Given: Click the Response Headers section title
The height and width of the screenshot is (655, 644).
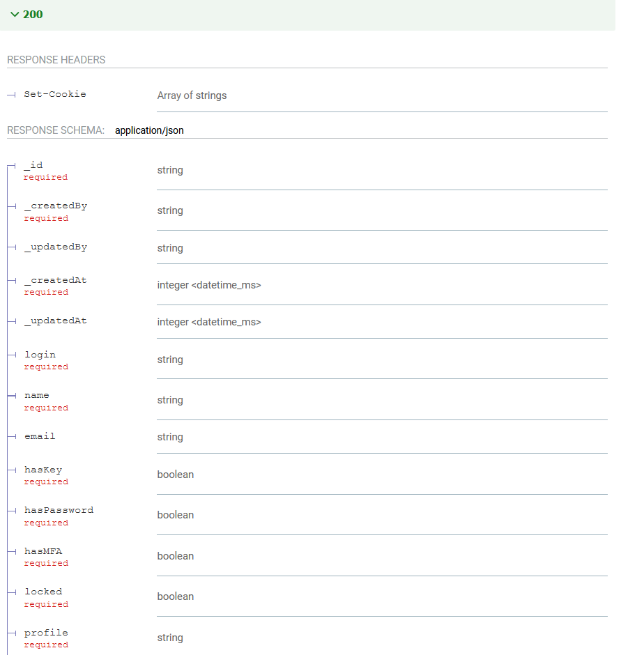Looking at the screenshot, I should coord(56,60).
